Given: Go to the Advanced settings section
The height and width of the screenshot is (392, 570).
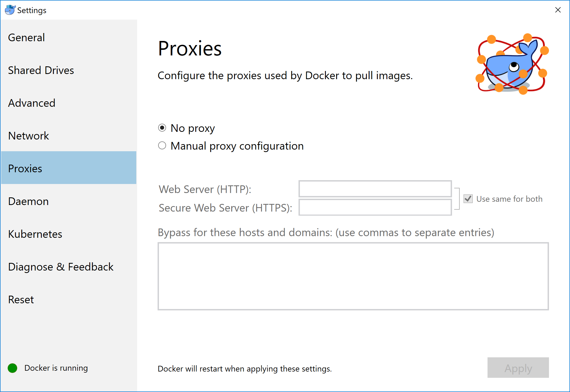Looking at the screenshot, I should click(x=32, y=103).
